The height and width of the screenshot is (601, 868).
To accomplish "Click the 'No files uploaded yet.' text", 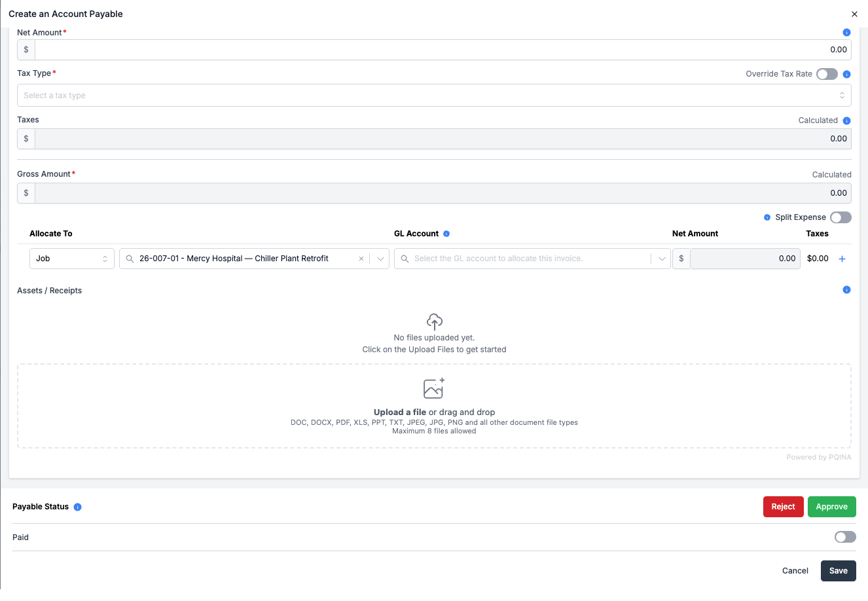I will pyautogui.click(x=434, y=338).
